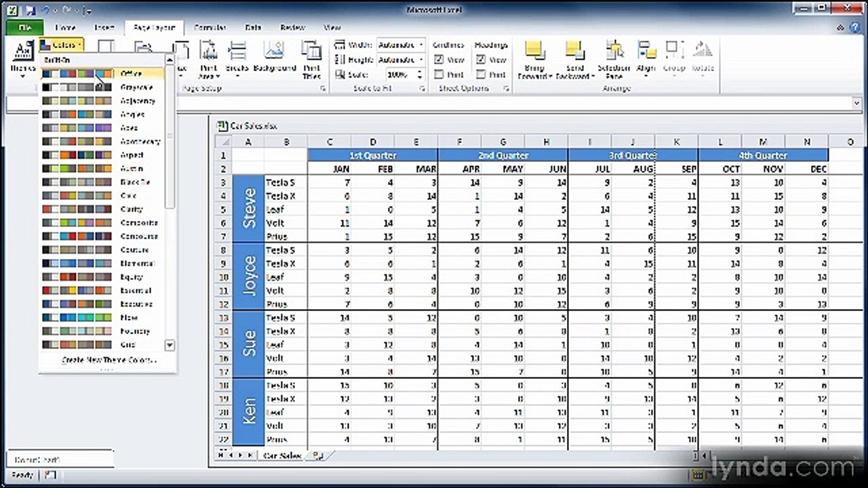Click Create New Theme Colors link
The width and height of the screenshot is (868, 488).
(x=108, y=360)
